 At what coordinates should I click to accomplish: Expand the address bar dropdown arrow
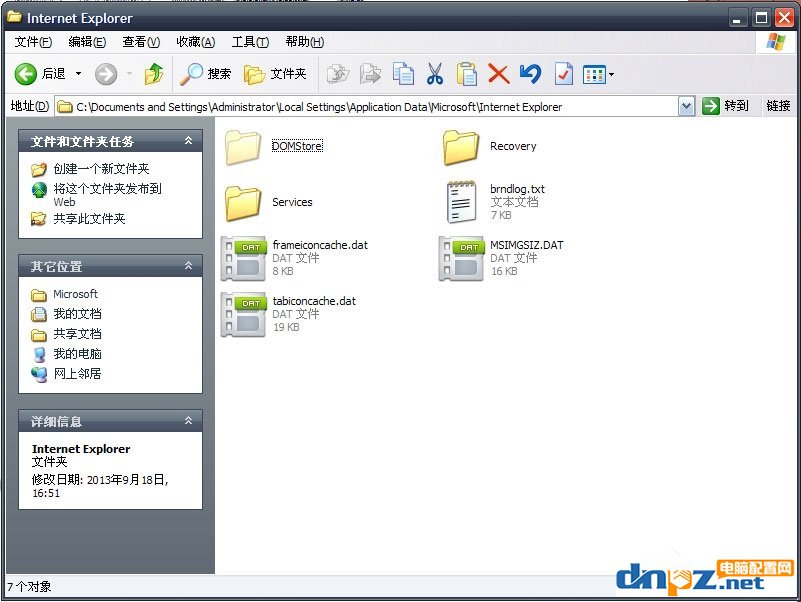[x=687, y=107]
